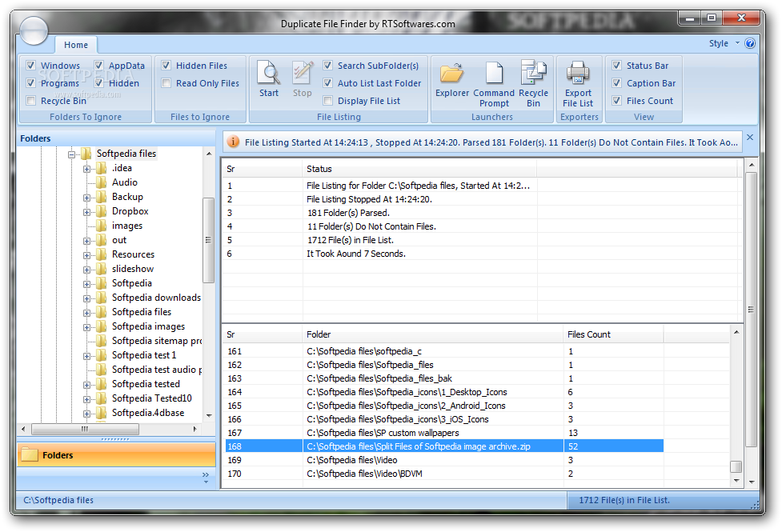Sort by the Files Count column header

pyautogui.click(x=613, y=334)
